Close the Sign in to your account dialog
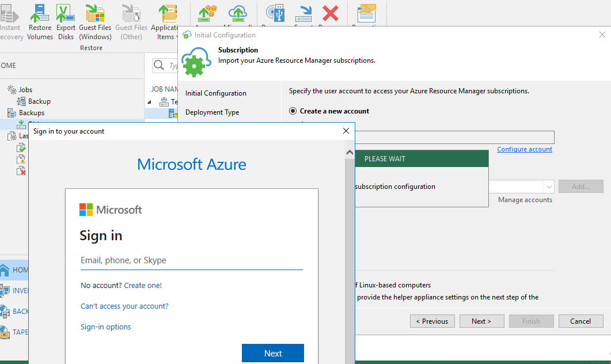 pyautogui.click(x=346, y=131)
